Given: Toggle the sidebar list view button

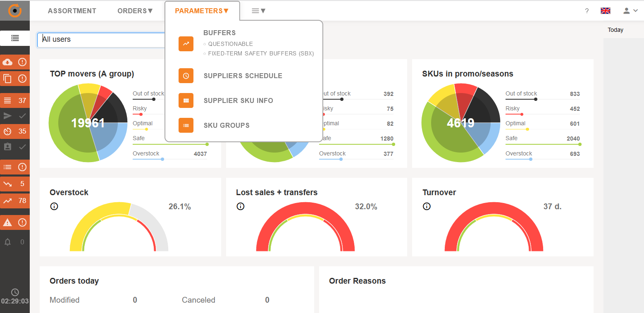Looking at the screenshot, I should 15,38.
